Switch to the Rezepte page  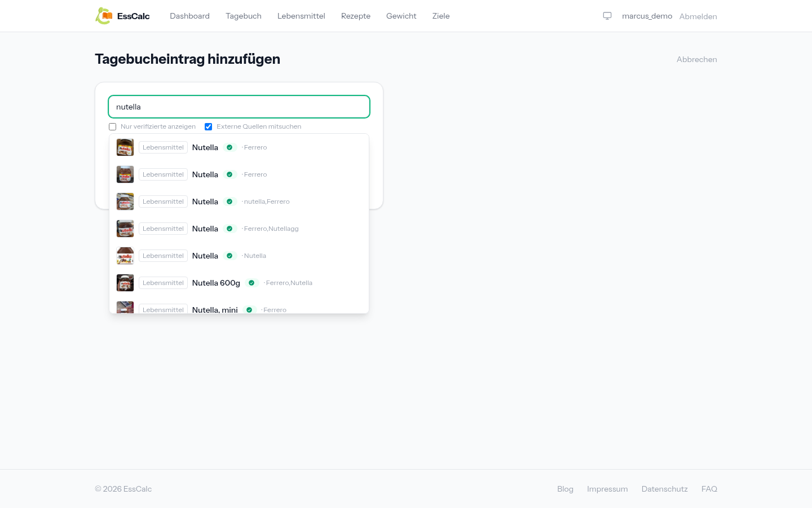coord(356,16)
